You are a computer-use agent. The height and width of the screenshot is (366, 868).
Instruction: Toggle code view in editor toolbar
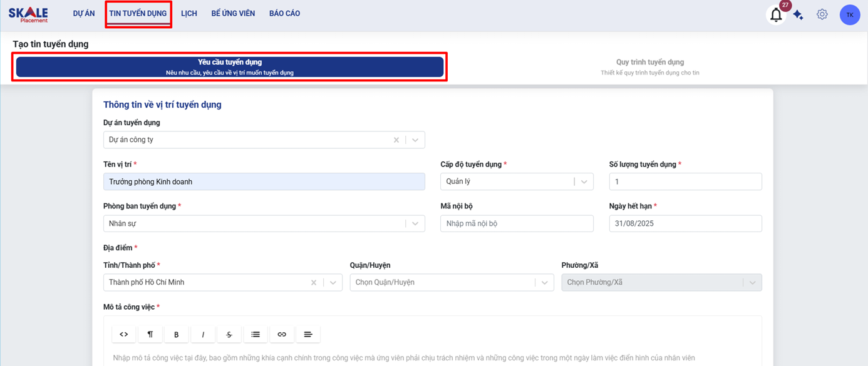click(x=124, y=335)
